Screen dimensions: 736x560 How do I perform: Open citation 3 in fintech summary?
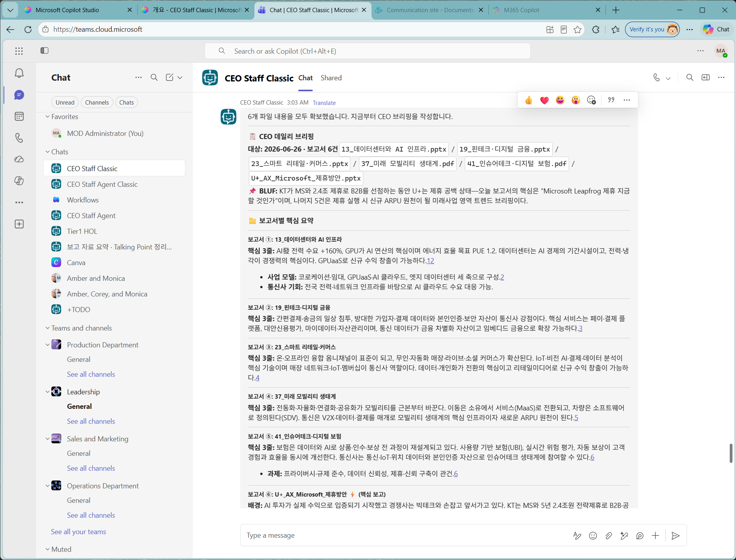[580, 329]
